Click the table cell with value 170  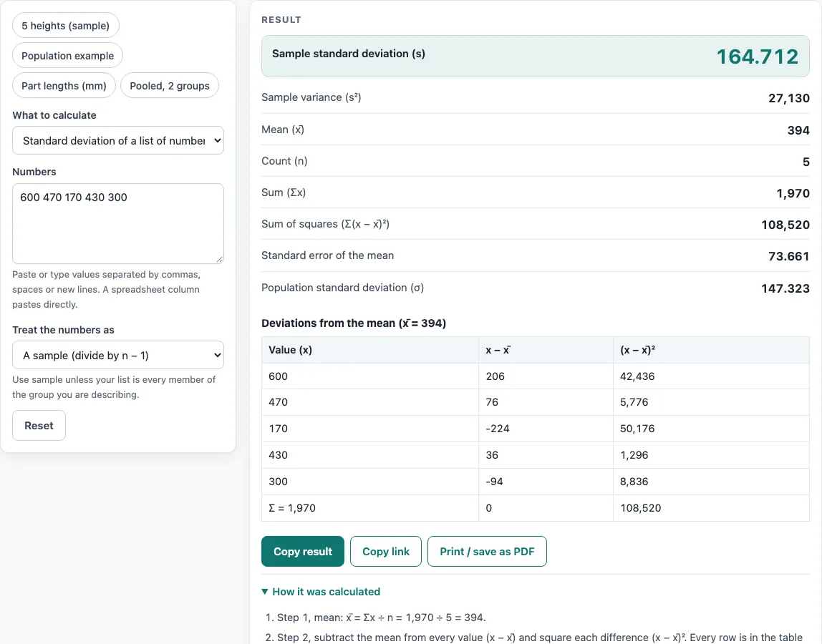coord(370,429)
